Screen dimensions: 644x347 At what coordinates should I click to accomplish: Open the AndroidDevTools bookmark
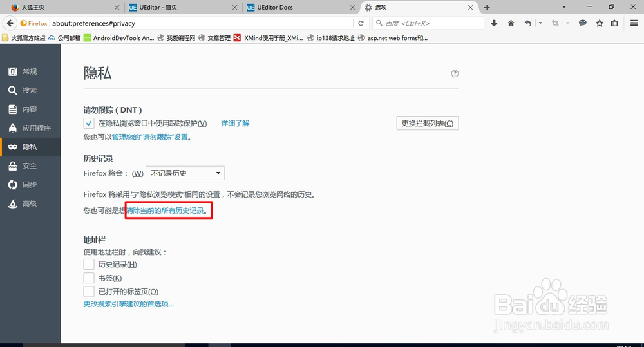click(119, 38)
